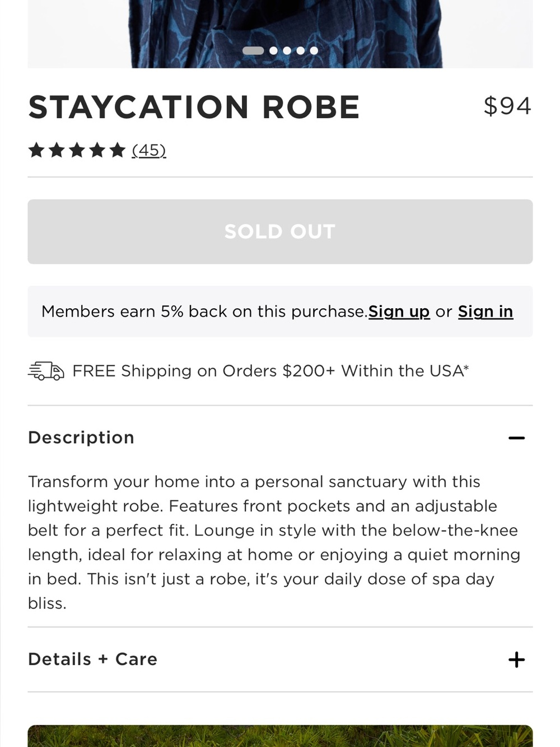The image size is (560, 747).
Task: Open the green grass image below
Action: coord(280,736)
